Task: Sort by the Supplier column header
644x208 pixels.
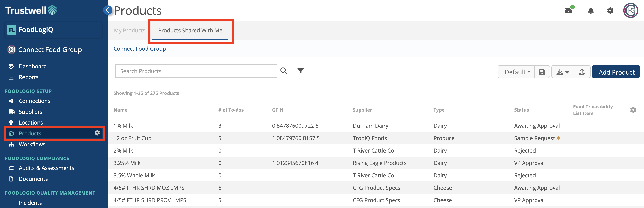Action: [362, 110]
